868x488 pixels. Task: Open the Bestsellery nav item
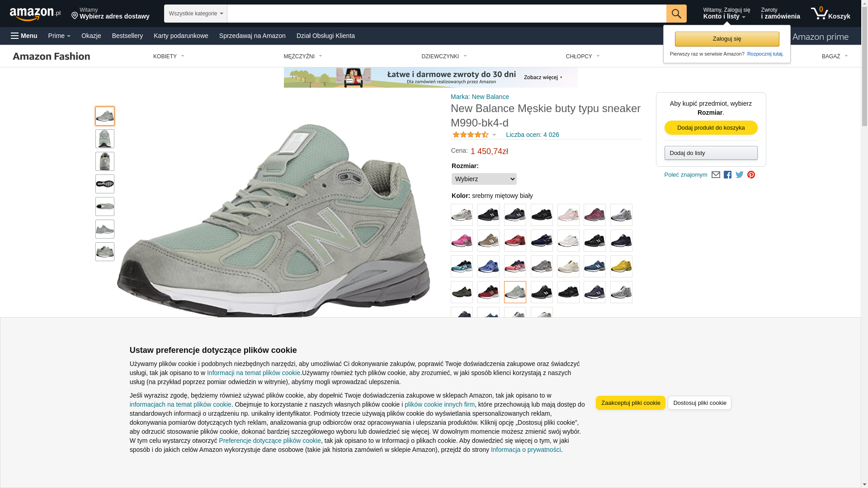127,36
